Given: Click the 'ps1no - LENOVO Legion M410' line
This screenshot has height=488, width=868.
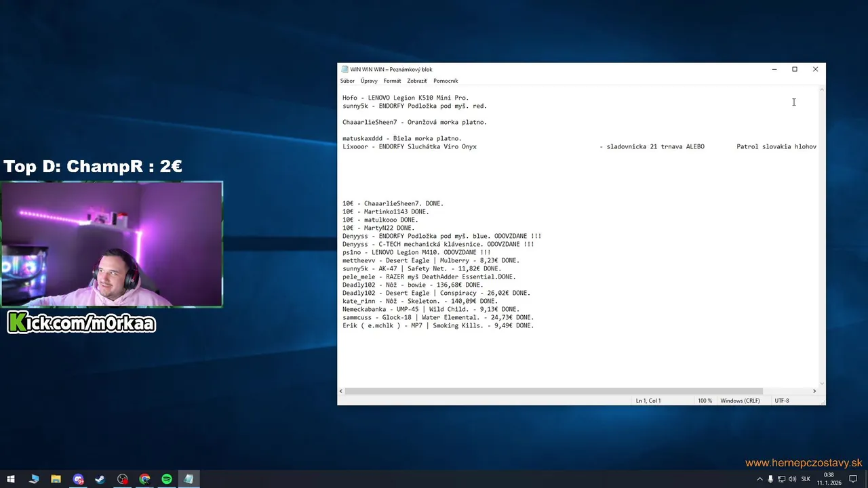Looking at the screenshot, I should click(x=416, y=252).
